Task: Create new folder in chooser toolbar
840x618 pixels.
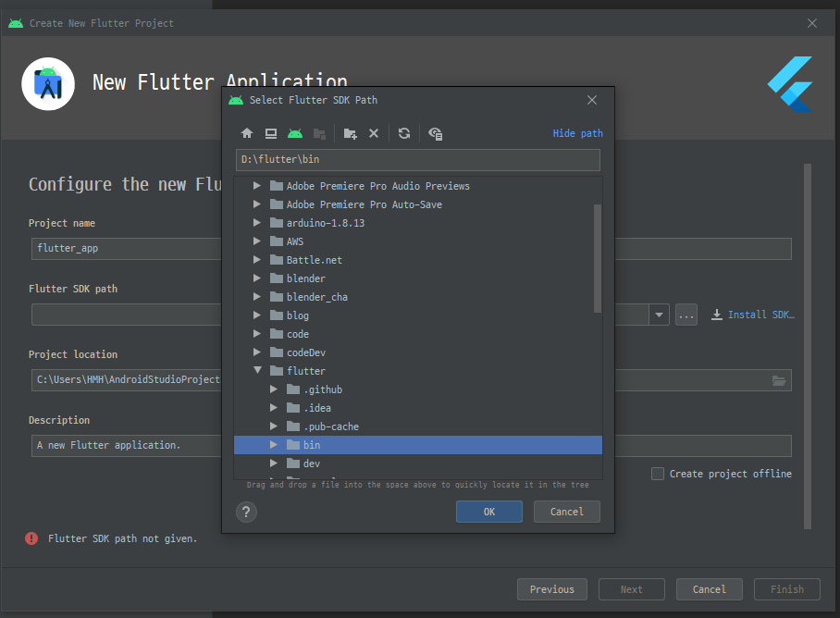Action: point(351,133)
